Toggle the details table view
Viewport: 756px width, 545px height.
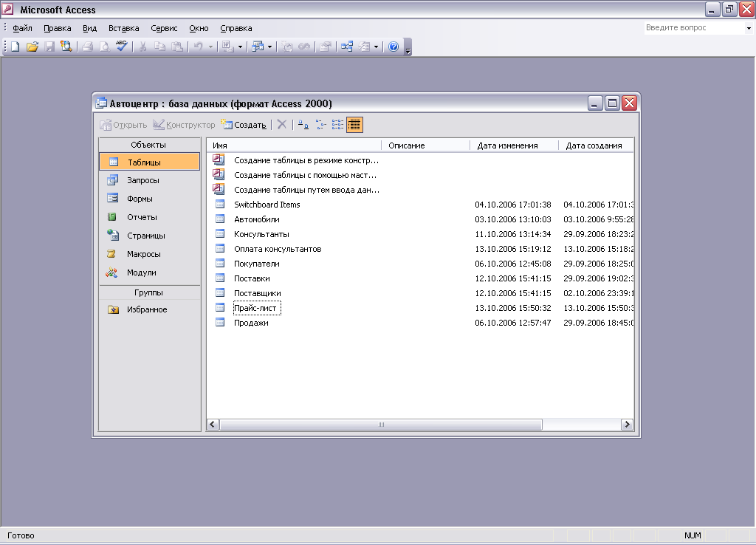tap(354, 125)
